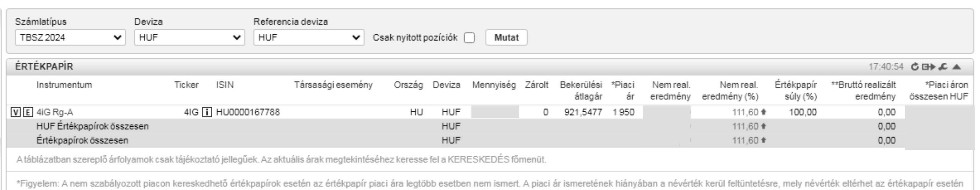Sort by the Ticker column header
The height and width of the screenshot is (190, 980).
tap(186, 85)
